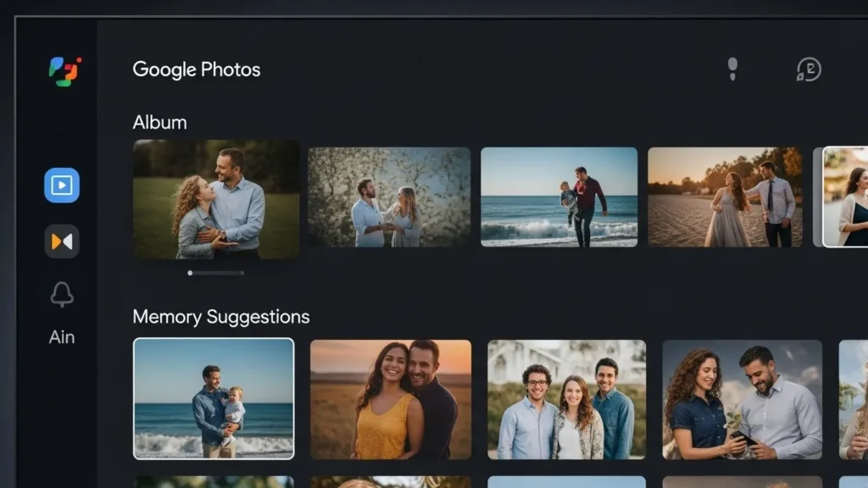This screenshot has height=488, width=868.
Task: Expand the Memory Suggestions section
Action: (x=222, y=317)
